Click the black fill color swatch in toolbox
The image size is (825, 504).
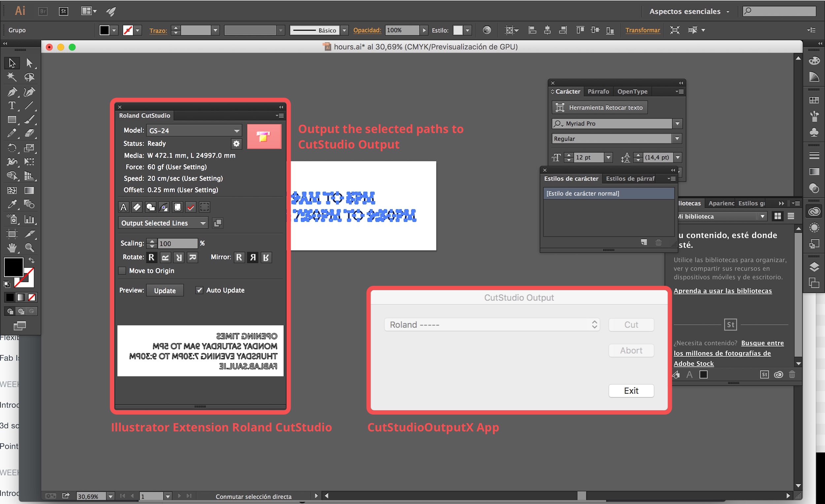tap(14, 267)
